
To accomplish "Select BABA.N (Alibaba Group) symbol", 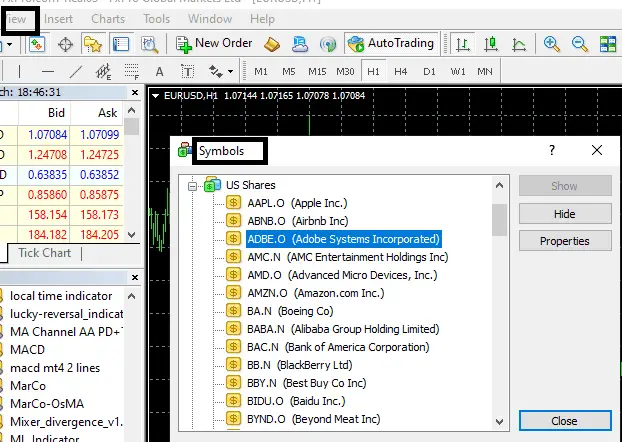I will coord(343,329).
